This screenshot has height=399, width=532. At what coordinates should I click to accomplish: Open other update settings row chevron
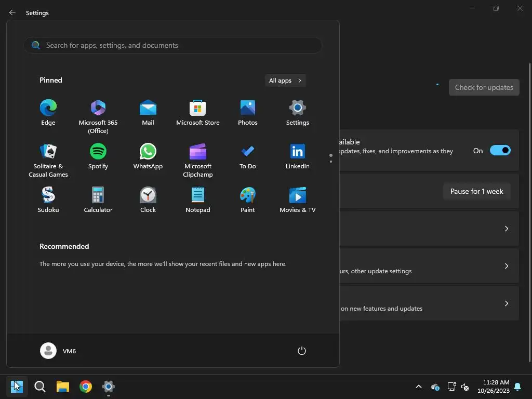click(x=506, y=266)
